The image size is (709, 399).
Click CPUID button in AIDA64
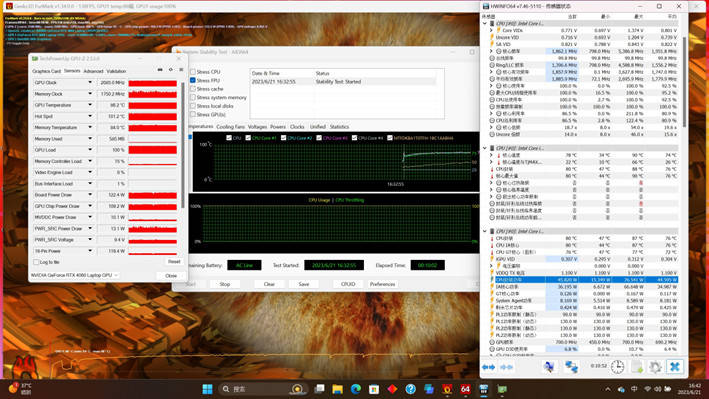[x=348, y=284]
